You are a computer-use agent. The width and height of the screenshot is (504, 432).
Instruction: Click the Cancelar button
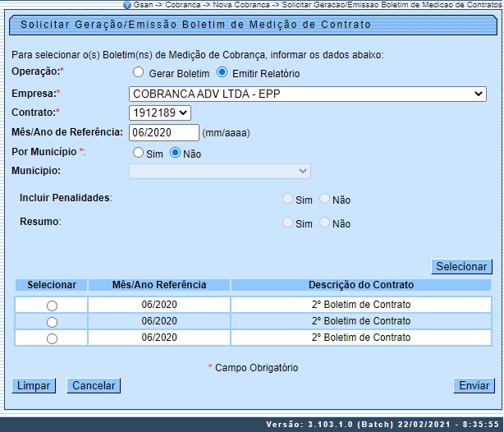(x=93, y=386)
